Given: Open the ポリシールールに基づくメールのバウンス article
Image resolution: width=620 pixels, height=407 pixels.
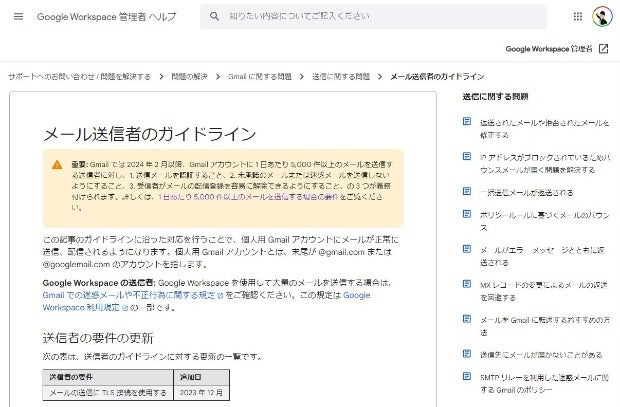Looking at the screenshot, I should click(x=538, y=218).
